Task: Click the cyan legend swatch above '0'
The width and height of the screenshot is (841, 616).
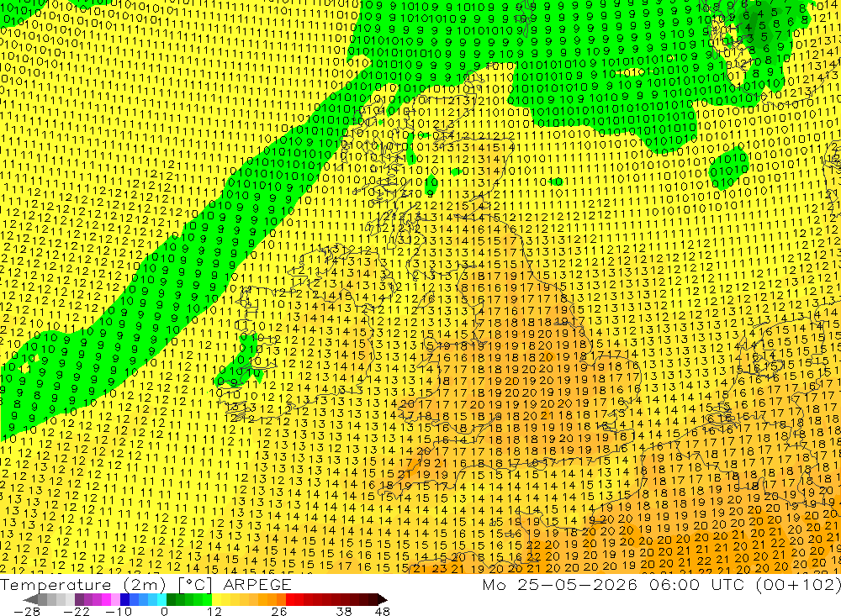Action: click(x=162, y=599)
